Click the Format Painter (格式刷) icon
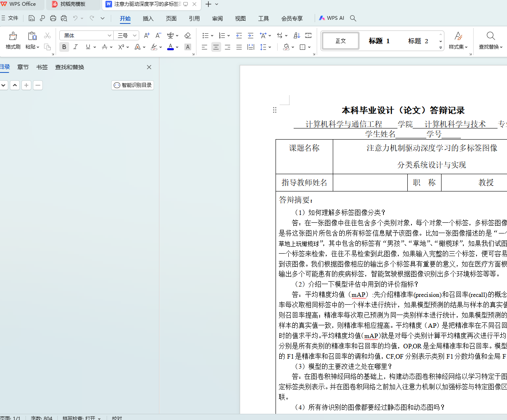507x420 pixels. pyautogui.click(x=13, y=36)
